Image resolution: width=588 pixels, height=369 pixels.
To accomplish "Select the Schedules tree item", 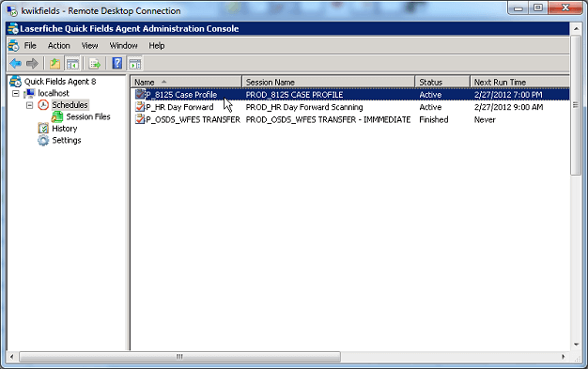I will 70,105.
